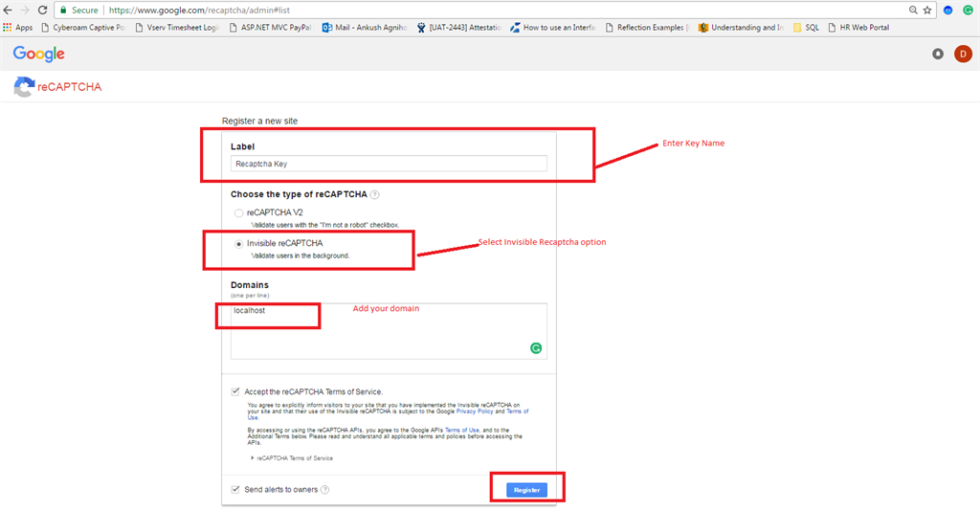Open the Apps shortcut in bookmarks bar
Screen dimensions: 980x511
pos(17,28)
